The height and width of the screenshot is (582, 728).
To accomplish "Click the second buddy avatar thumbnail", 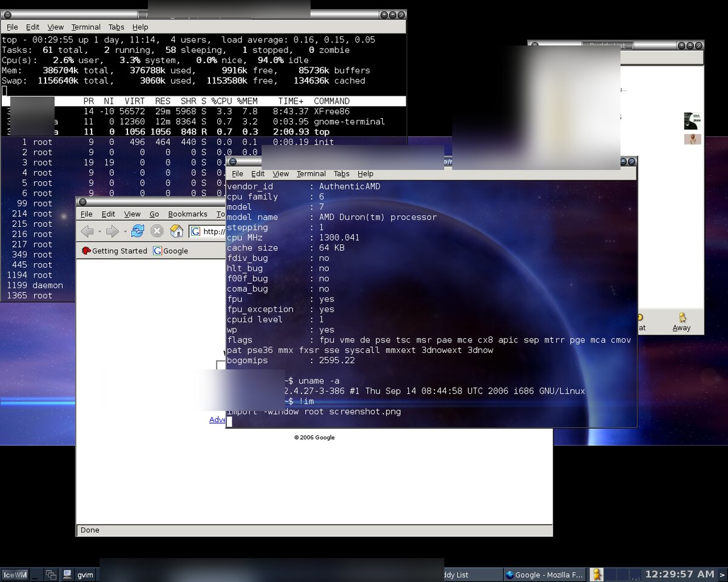I will (693, 139).
